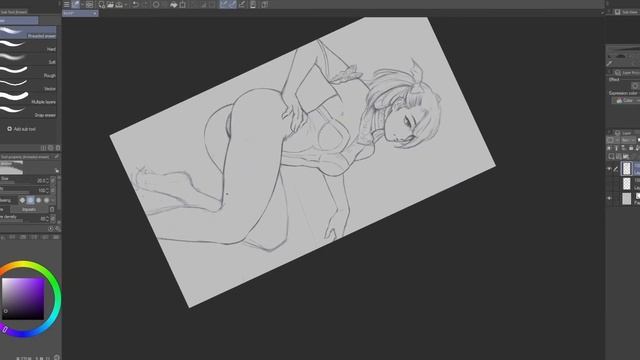640x360 pixels.
Task: Select the first anti-aliasing option (None)
Action: (x=22, y=200)
